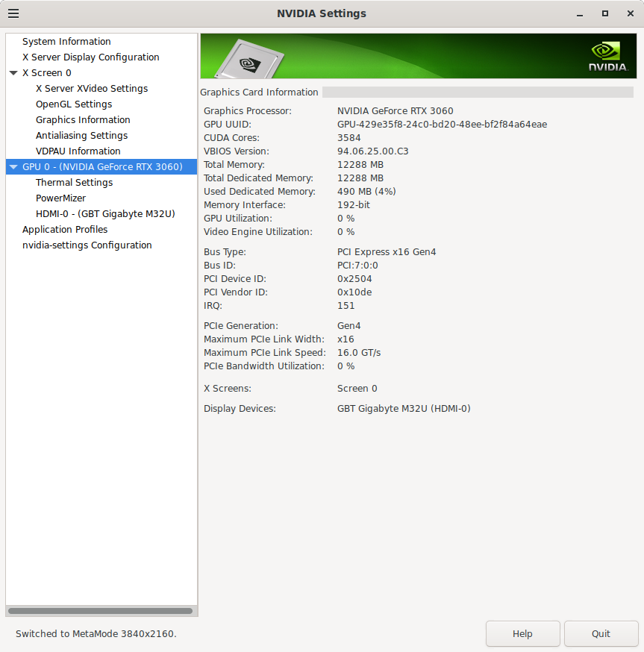Expand System Information section
644x652 pixels.
pyautogui.click(x=66, y=41)
